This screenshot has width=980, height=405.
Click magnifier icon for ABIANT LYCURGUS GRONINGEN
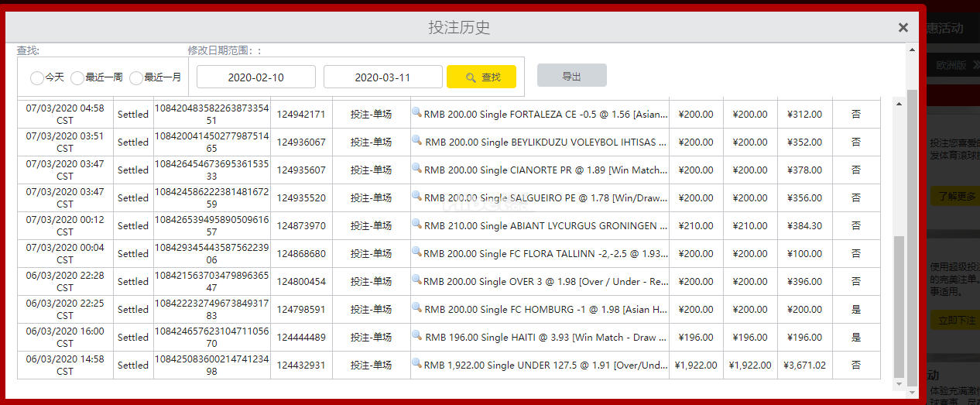pyautogui.click(x=416, y=225)
